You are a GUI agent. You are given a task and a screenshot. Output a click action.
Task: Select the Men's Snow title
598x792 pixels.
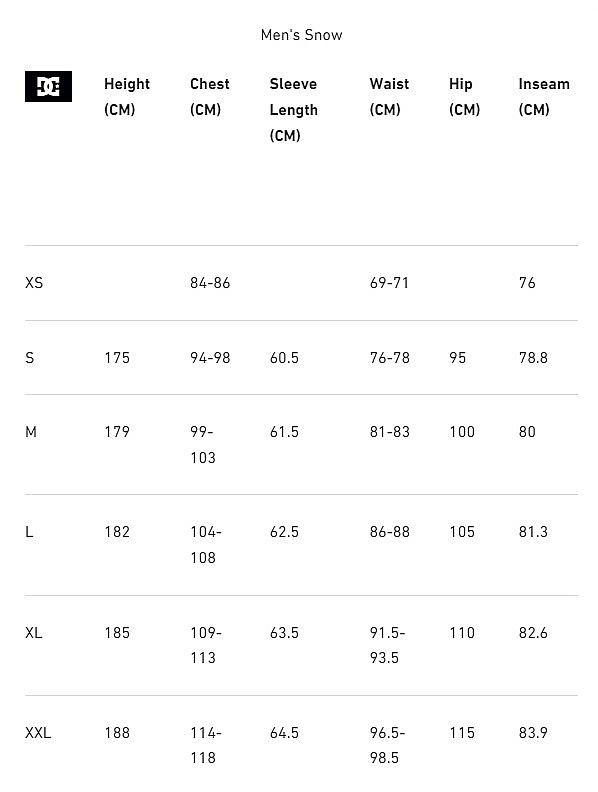pyautogui.click(x=302, y=35)
